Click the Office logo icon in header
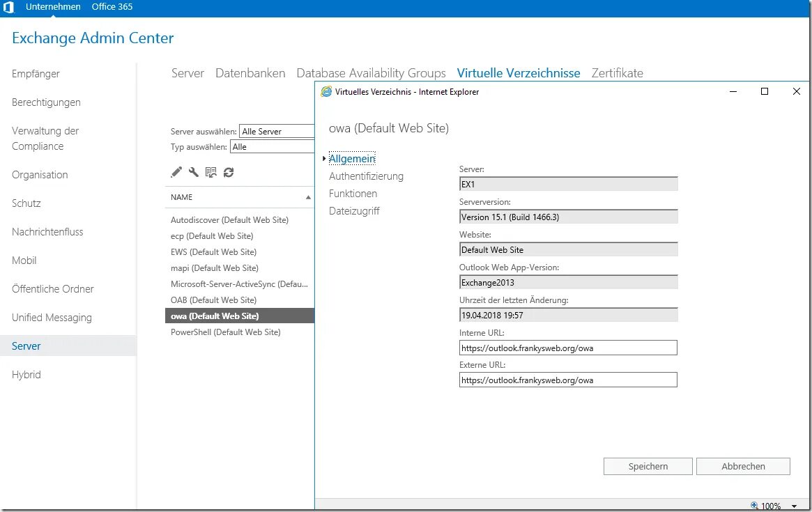 click(8, 7)
